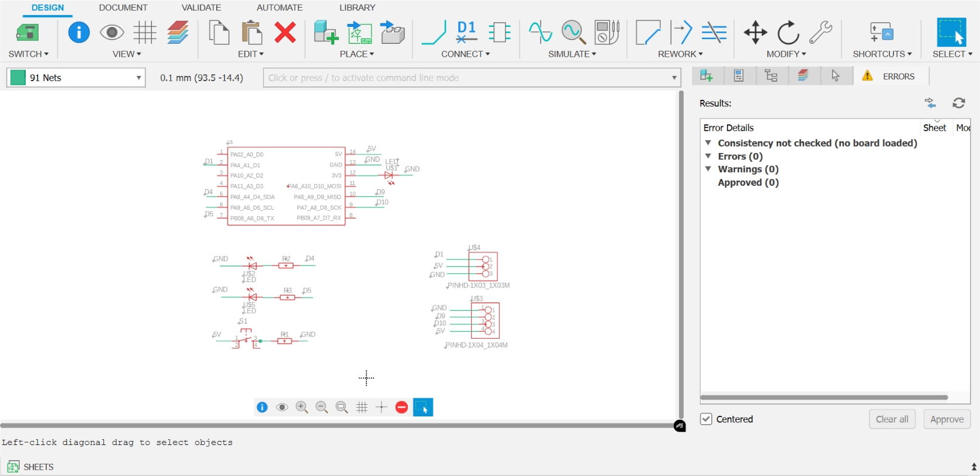Open the SIMULATE dropdown menu
Screen dimensions: 980x476
click(x=572, y=54)
